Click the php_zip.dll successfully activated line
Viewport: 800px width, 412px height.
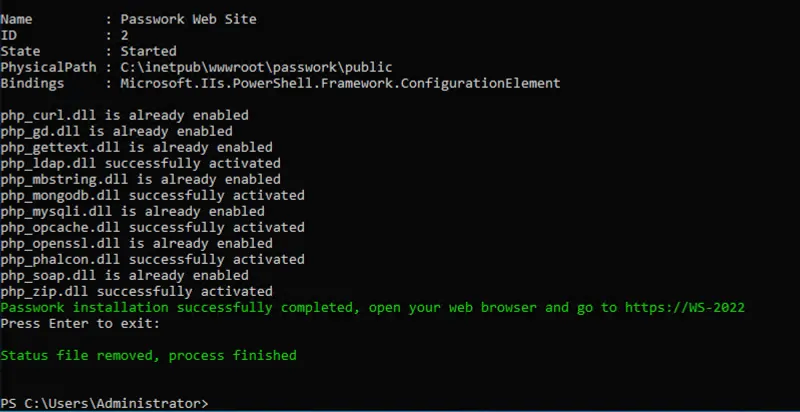click(136, 291)
